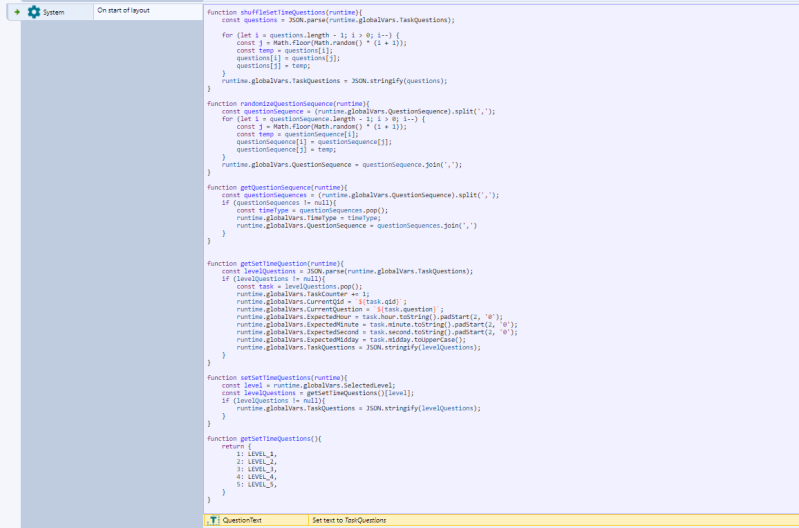Click the 'if (questionSequences != null){' line

click(x=279, y=203)
